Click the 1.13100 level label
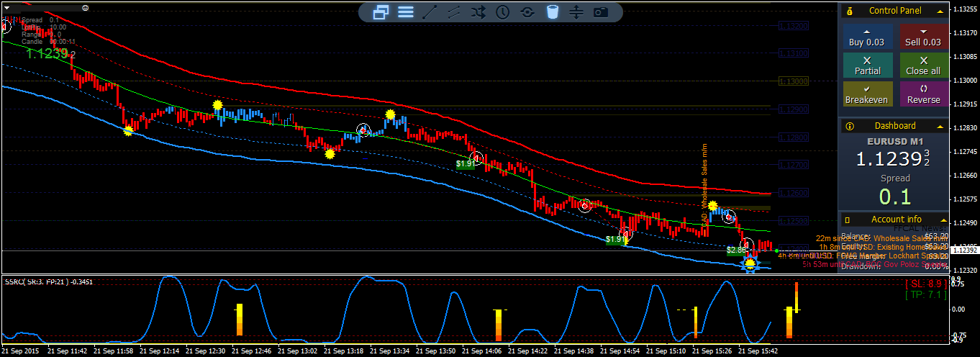This screenshot has height=357, width=980. [x=794, y=53]
